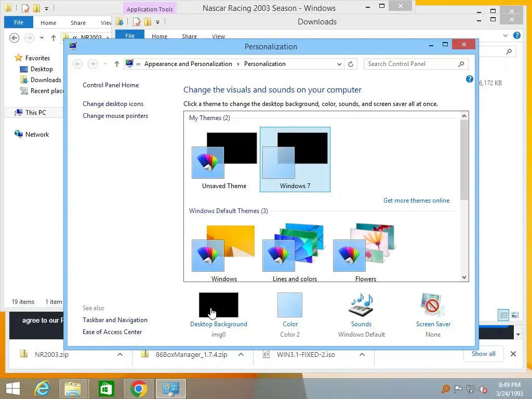Open the Screen Saver icon
This screenshot has width=532, height=399.
[433, 304]
